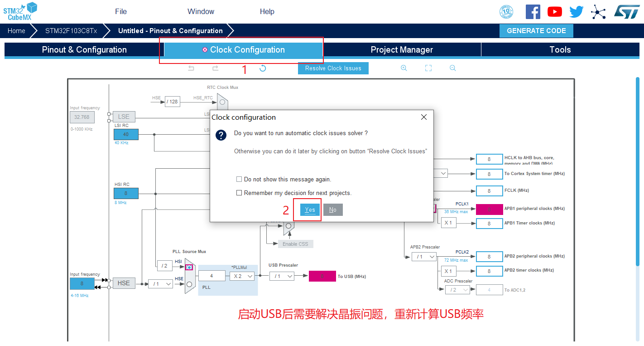Switch to Tools tab

tap(560, 49)
